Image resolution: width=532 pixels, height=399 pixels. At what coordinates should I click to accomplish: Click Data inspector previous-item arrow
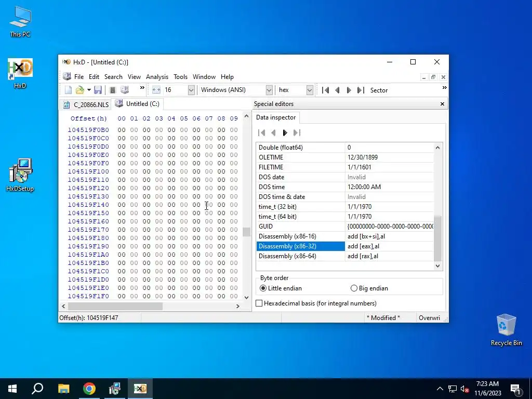[273, 132]
